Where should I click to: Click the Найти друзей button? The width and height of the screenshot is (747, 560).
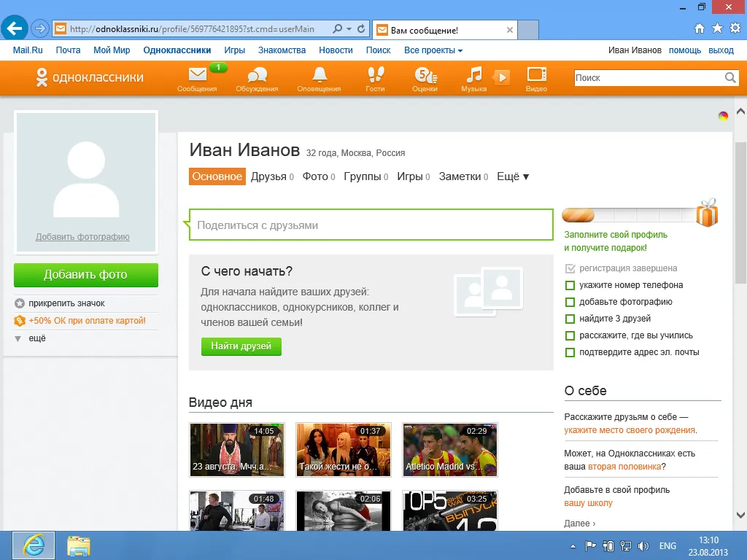pyautogui.click(x=241, y=346)
